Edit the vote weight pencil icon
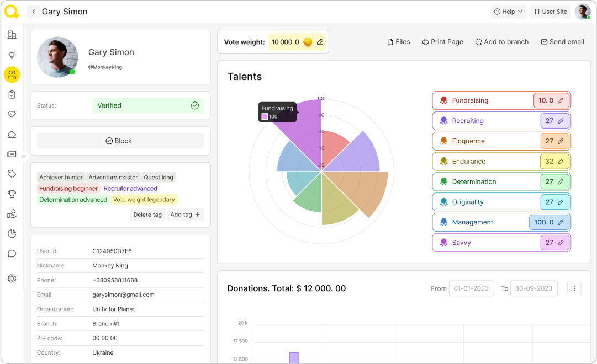The image size is (597, 364). tap(320, 42)
